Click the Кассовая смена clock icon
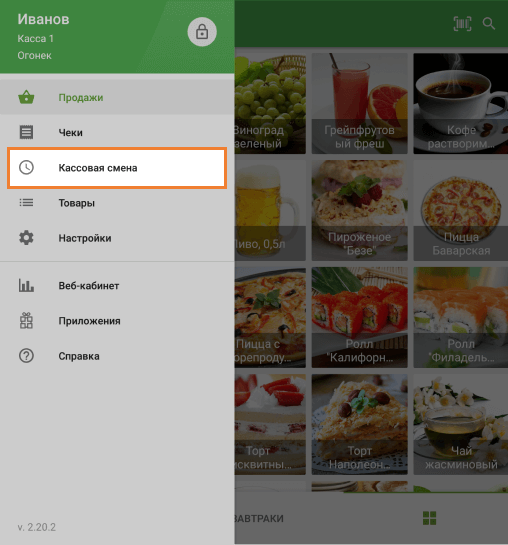This screenshot has width=508, height=545. 26,168
